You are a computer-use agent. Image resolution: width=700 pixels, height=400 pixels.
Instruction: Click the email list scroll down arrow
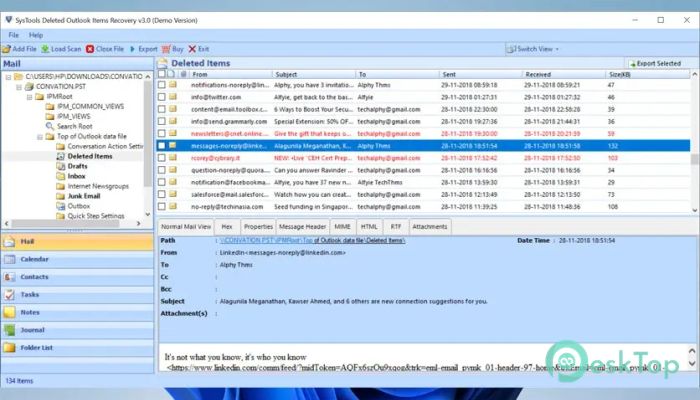click(695, 210)
